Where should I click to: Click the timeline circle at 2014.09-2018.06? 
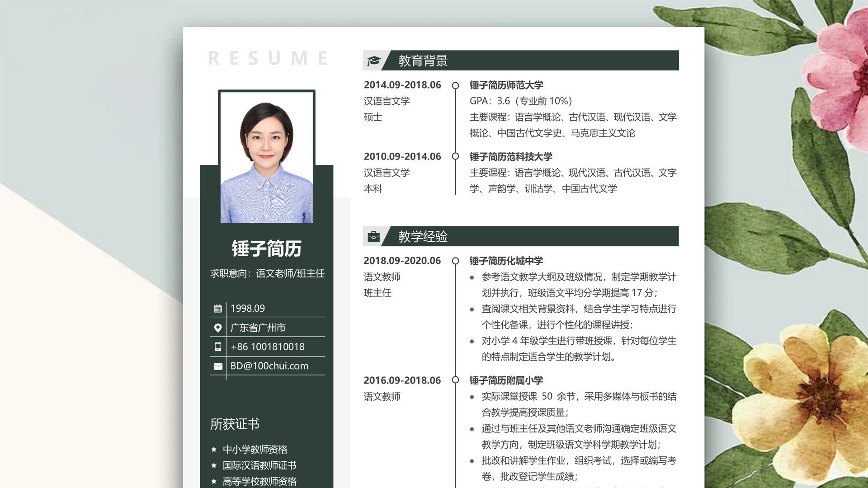(455, 85)
